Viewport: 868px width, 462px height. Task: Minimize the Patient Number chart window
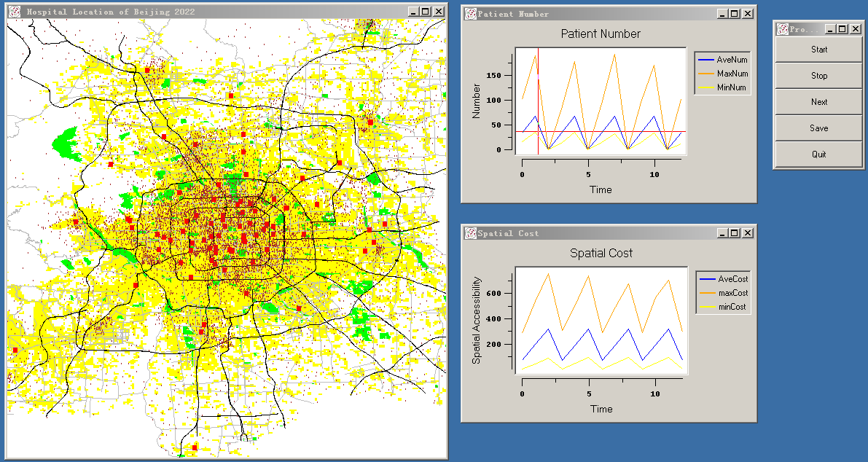point(722,14)
